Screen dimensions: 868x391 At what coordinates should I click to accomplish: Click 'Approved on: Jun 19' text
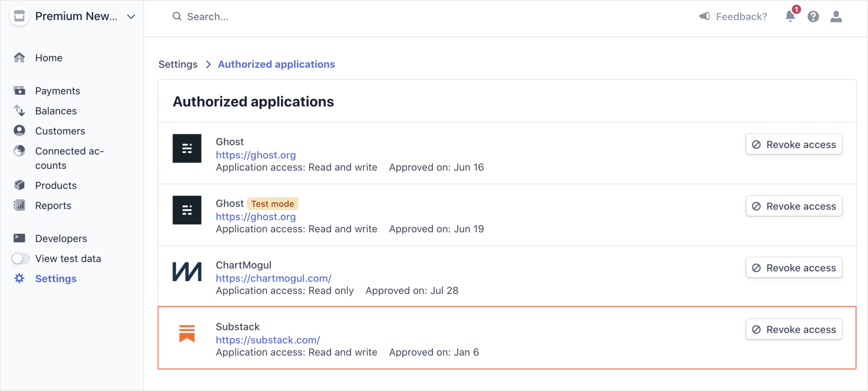click(x=437, y=229)
